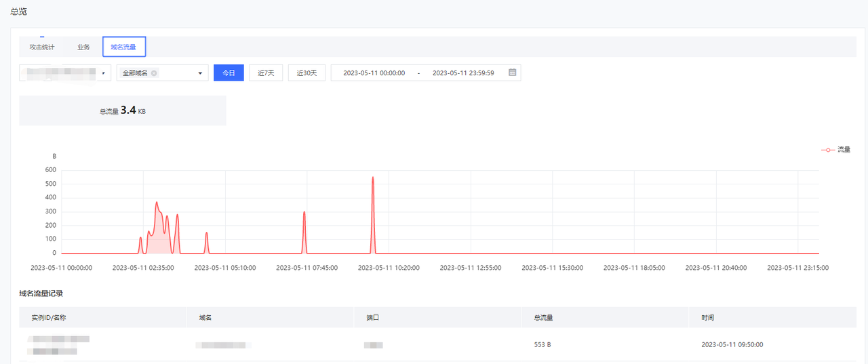The image size is (868, 364).
Task: Open the 业务 tab
Action: [x=83, y=47]
